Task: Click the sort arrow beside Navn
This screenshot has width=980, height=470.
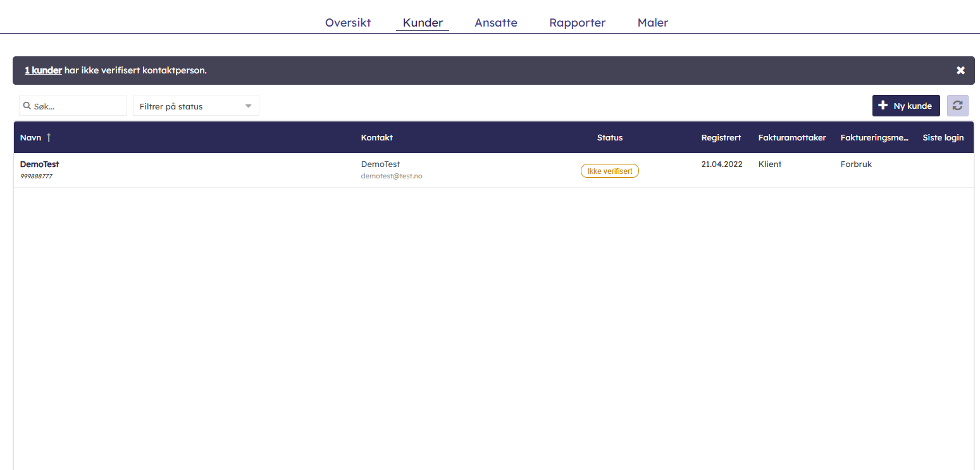Action: tap(49, 138)
